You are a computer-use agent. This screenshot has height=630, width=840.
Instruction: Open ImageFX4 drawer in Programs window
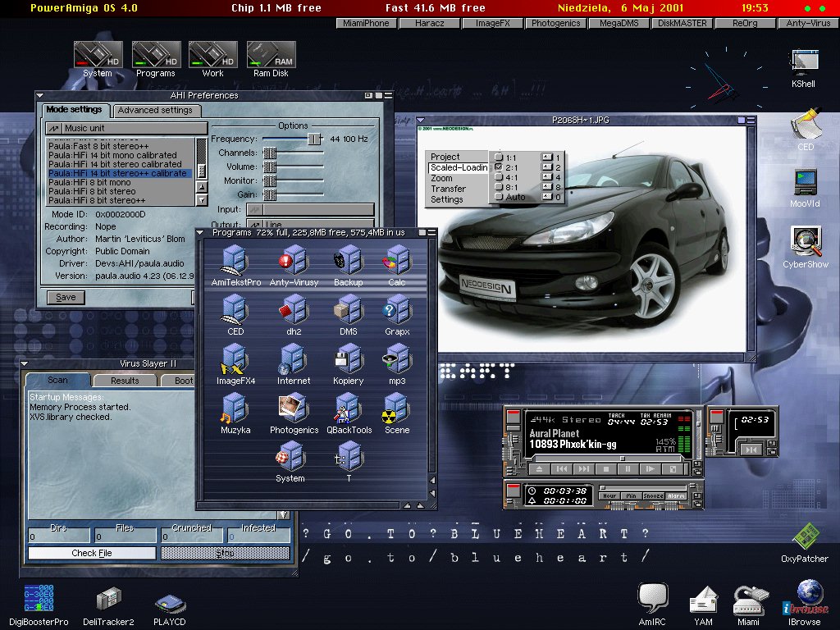[235, 364]
